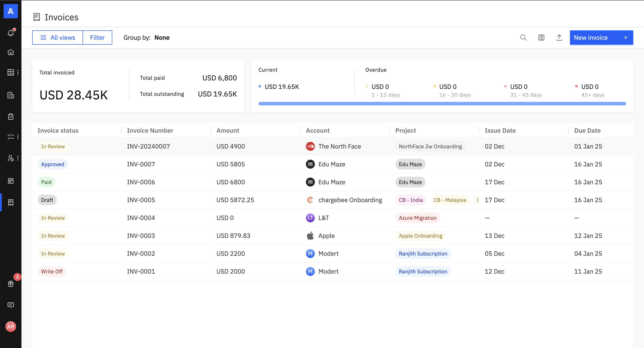Click the export upload icon

(x=559, y=38)
